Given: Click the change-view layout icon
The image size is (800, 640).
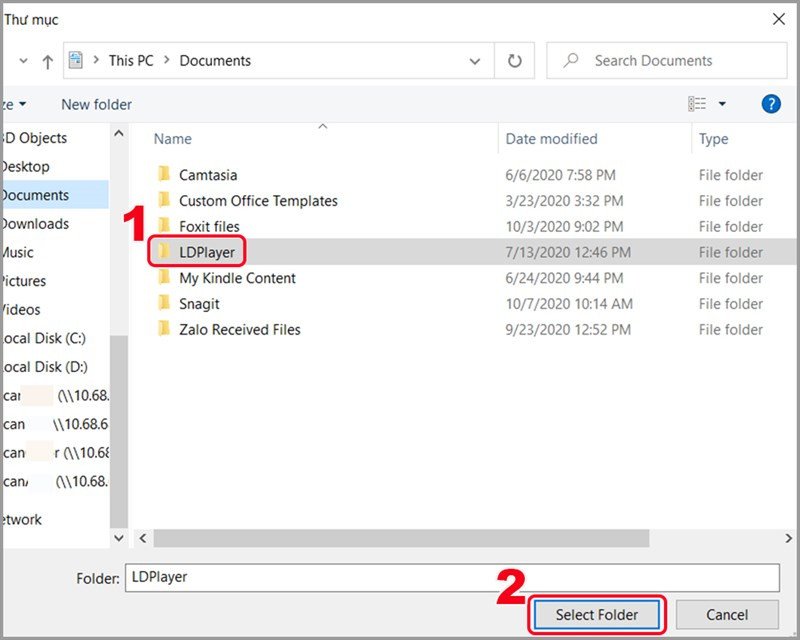Looking at the screenshot, I should point(698,104).
